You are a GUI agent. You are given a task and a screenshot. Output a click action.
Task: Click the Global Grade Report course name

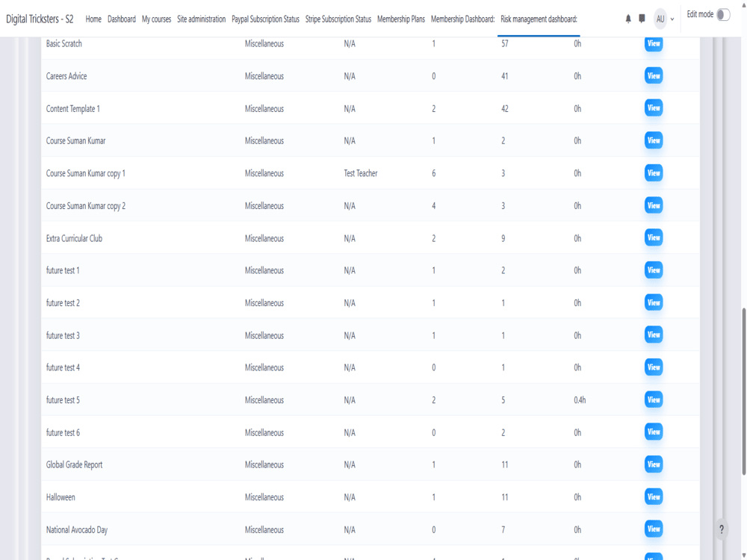coord(74,464)
